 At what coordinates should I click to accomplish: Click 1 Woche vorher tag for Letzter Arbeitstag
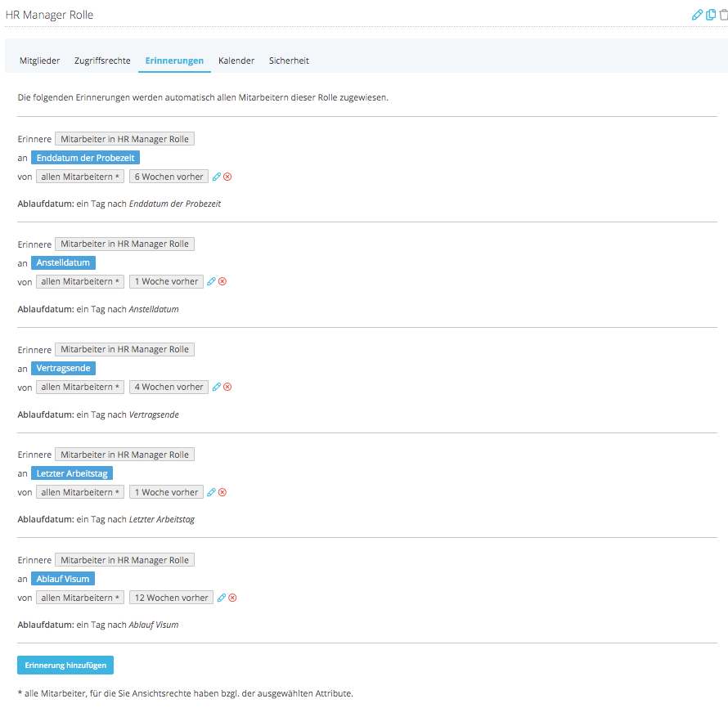pos(166,492)
